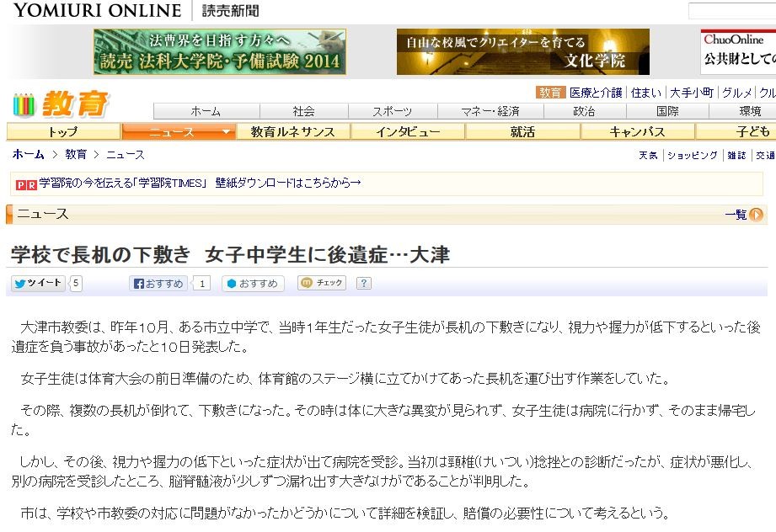Select the ホーム tab

(x=206, y=111)
